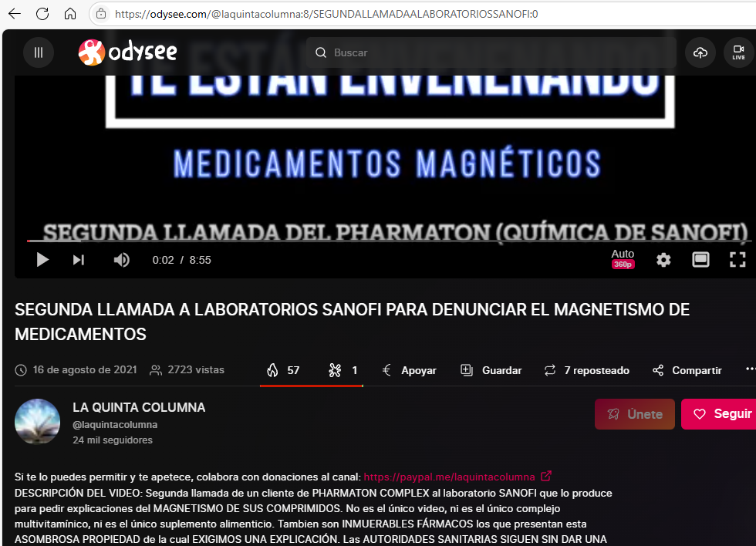Mute the video volume

point(122,260)
